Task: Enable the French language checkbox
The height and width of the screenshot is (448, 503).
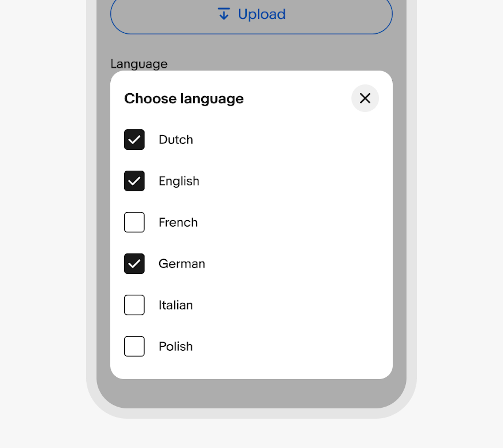Action: tap(134, 222)
